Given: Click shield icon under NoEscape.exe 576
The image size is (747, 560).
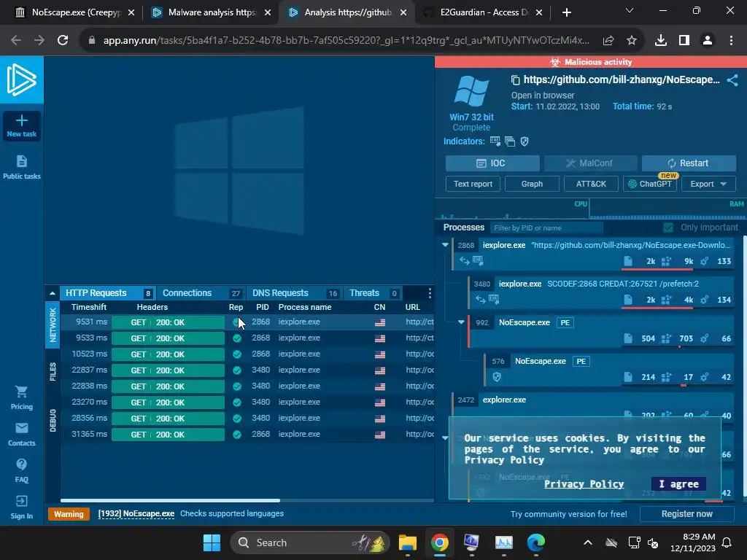Looking at the screenshot, I should tap(497, 377).
